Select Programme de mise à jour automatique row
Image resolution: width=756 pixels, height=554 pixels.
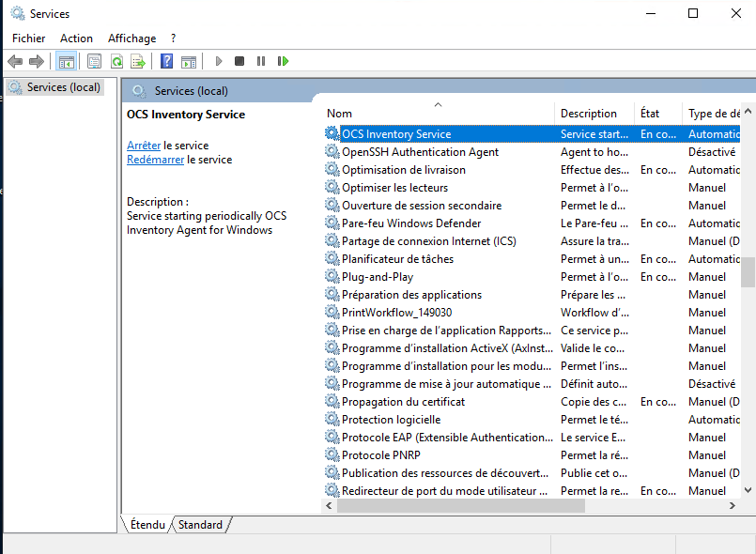pyautogui.click(x=532, y=383)
